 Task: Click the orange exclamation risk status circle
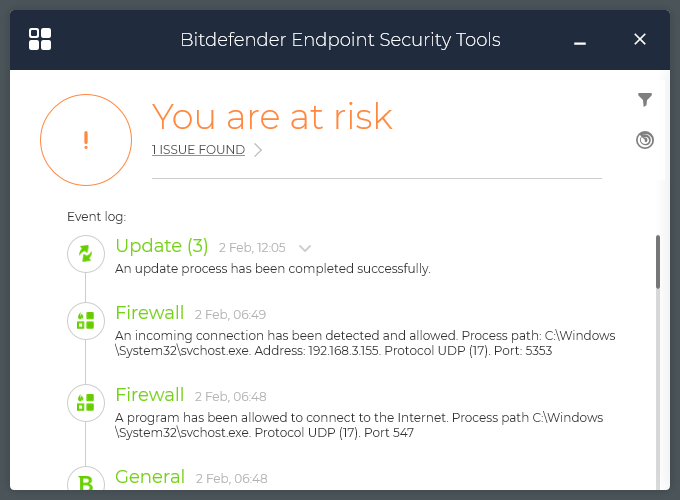pos(86,140)
